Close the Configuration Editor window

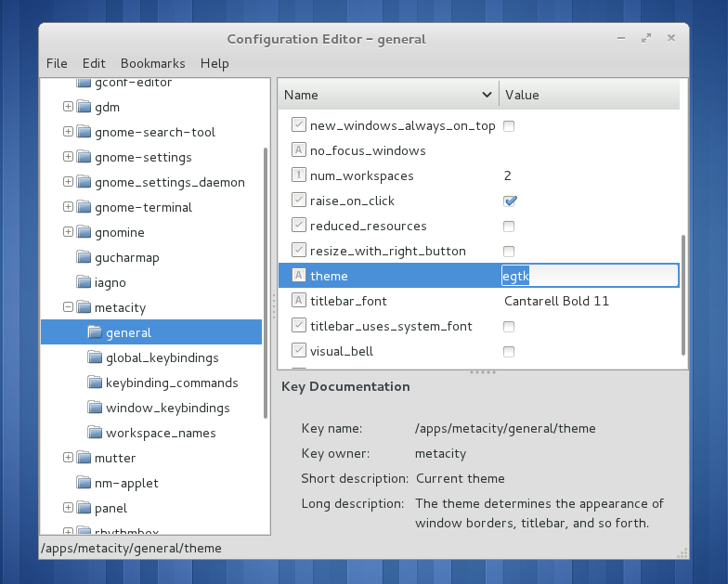coord(670,38)
